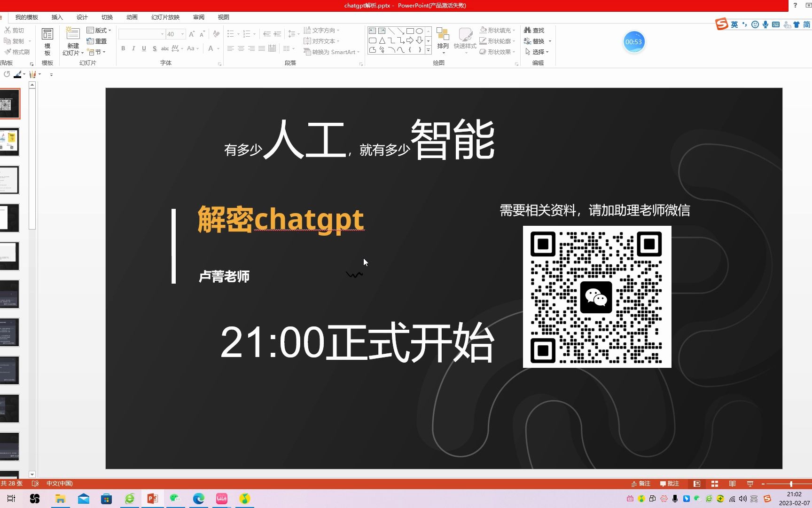812x508 pixels.
Task: Open the 设计 Design tab
Action: coord(82,17)
